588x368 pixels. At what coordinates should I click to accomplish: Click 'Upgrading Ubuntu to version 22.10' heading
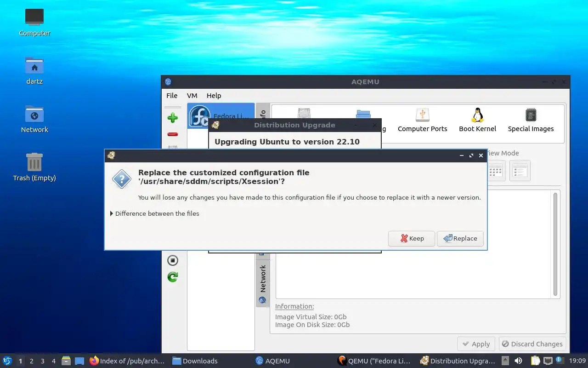coord(287,142)
